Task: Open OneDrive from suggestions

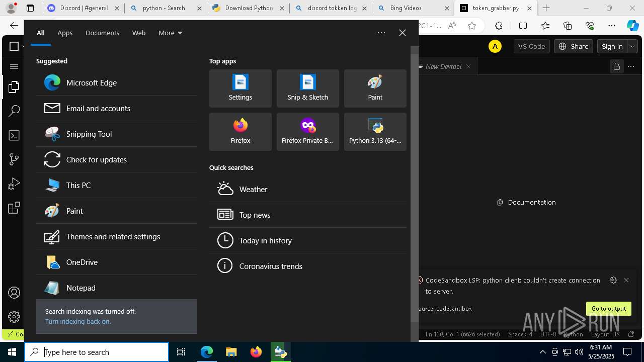Action: point(117,262)
